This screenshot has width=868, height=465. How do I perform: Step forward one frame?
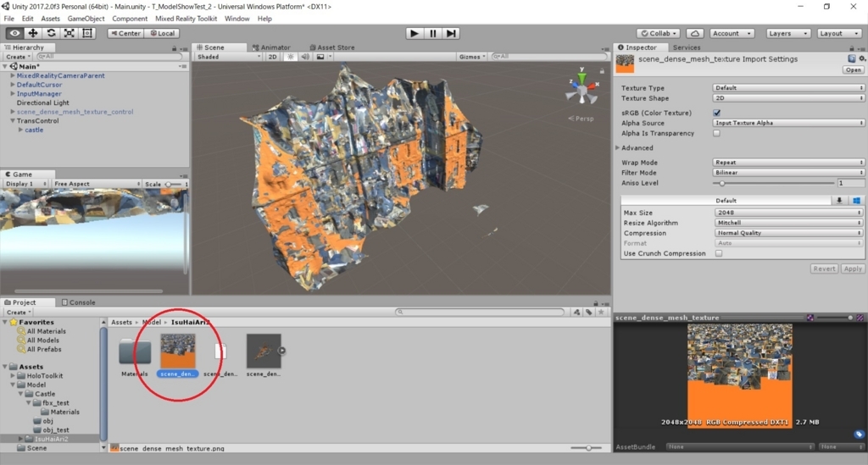tap(451, 33)
